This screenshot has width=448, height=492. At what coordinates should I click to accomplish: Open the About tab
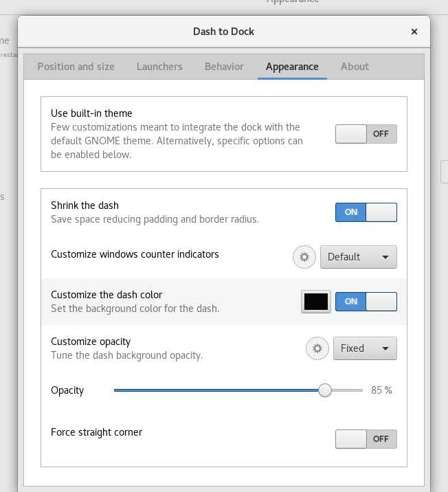(355, 67)
